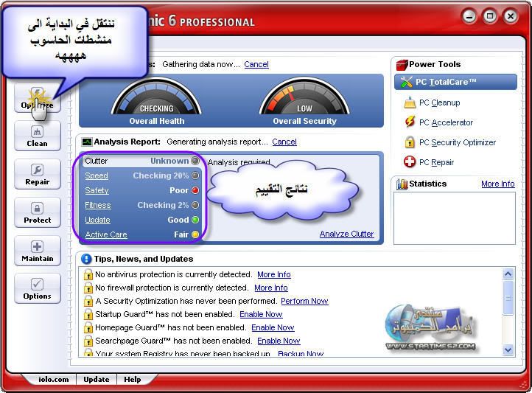Click the Analysis Report monitor icon
The width and height of the screenshot is (532, 393).
coord(87,142)
